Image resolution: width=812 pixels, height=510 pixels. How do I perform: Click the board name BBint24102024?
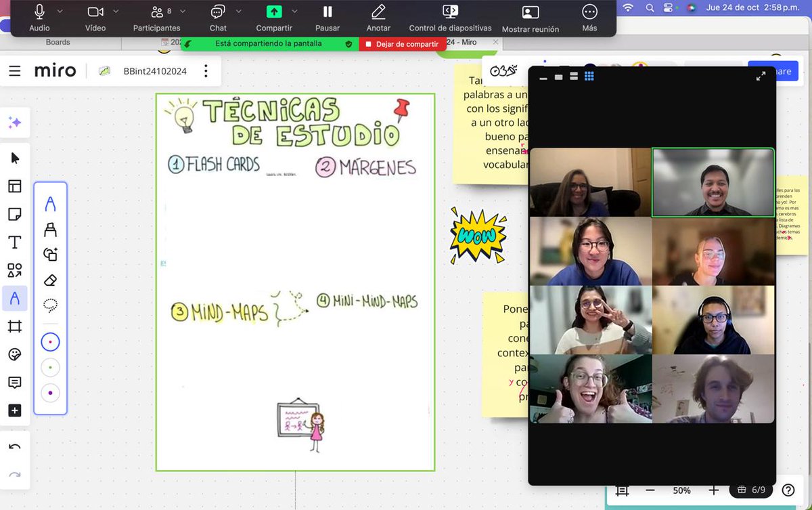[x=155, y=71]
